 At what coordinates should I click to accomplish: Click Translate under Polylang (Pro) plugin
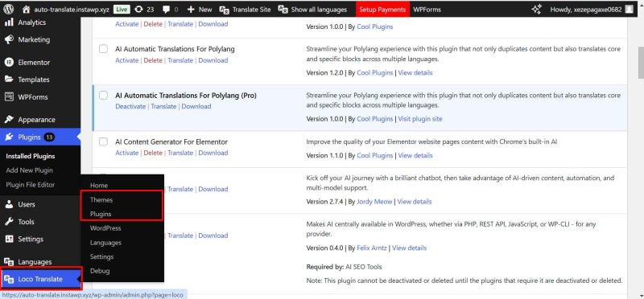(x=163, y=106)
